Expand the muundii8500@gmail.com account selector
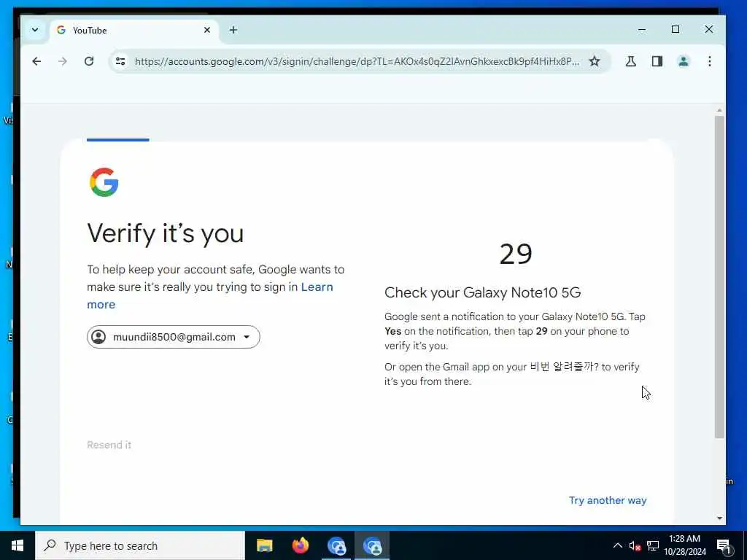This screenshot has width=747, height=560. pos(174,337)
